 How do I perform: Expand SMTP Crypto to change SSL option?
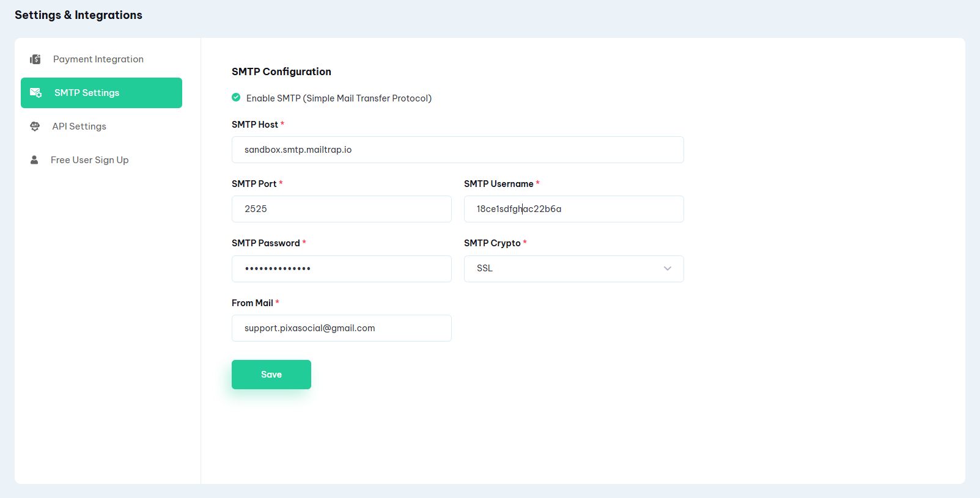pos(573,268)
